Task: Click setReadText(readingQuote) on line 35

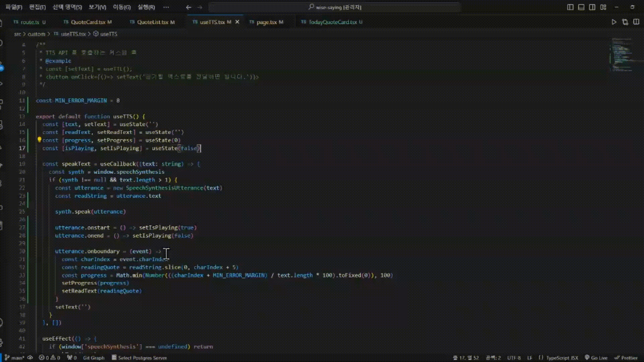Action: click(x=102, y=291)
